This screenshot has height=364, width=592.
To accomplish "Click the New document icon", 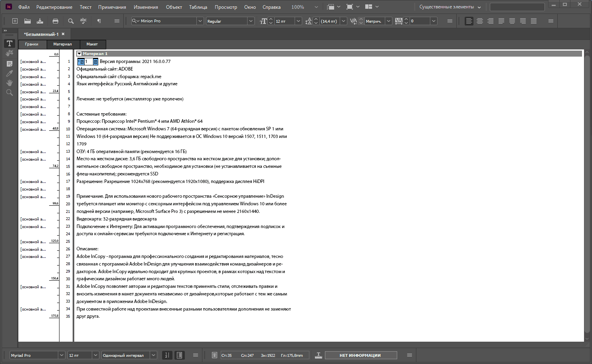I will (x=15, y=21).
